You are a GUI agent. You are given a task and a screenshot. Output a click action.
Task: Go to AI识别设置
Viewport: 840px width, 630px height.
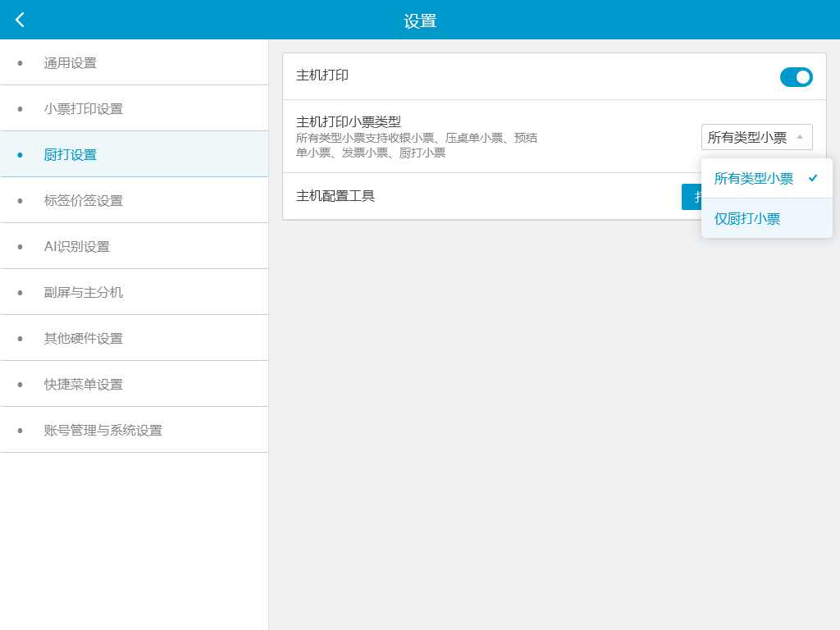click(x=134, y=246)
